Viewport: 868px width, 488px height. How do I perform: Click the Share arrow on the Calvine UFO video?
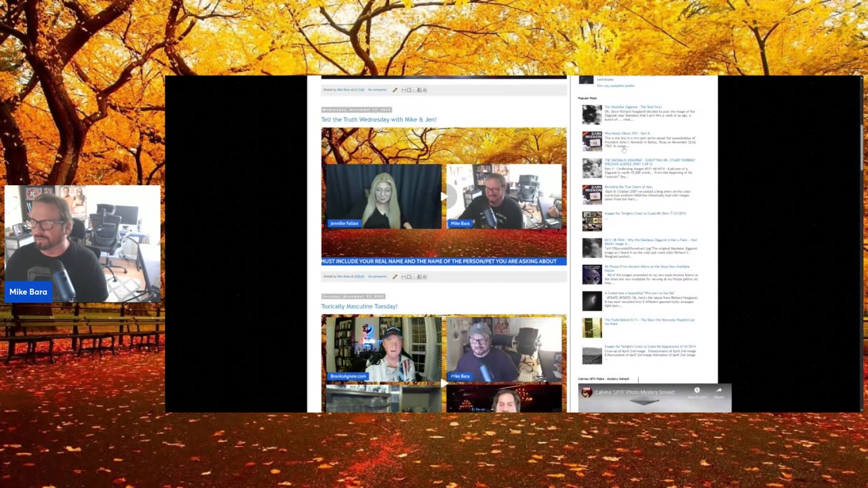pos(719,391)
